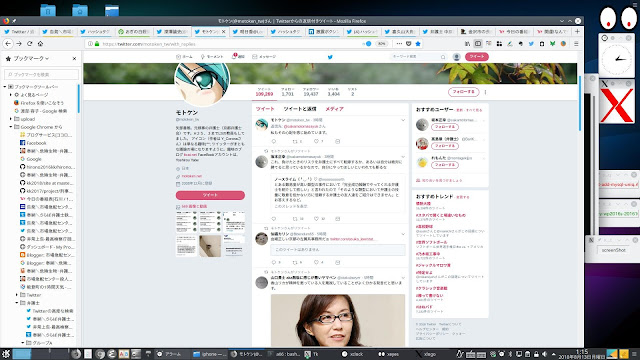
Task: Toggle the sidebar icon in the toolbar
Action: (478, 44)
